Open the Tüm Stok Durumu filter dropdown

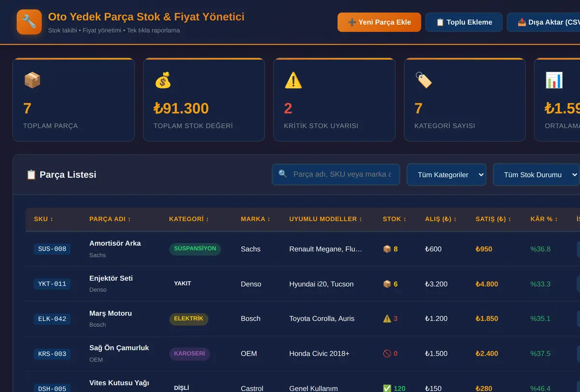(x=536, y=174)
